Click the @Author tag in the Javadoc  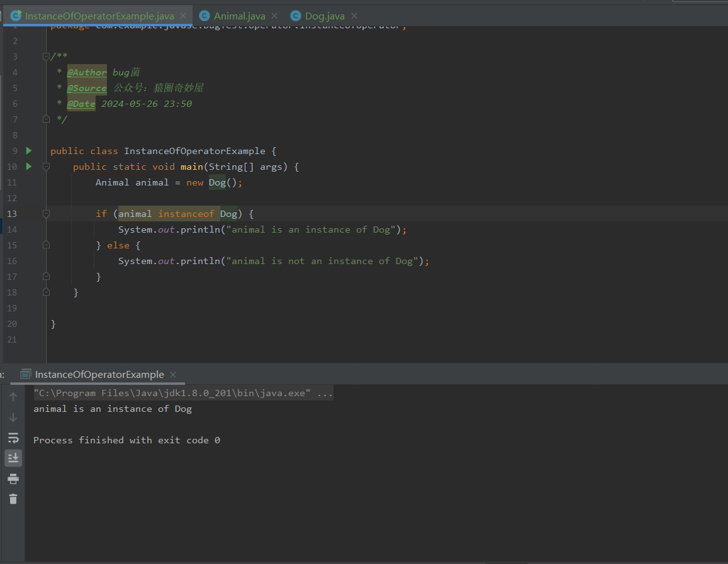click(x=87, y=72)
